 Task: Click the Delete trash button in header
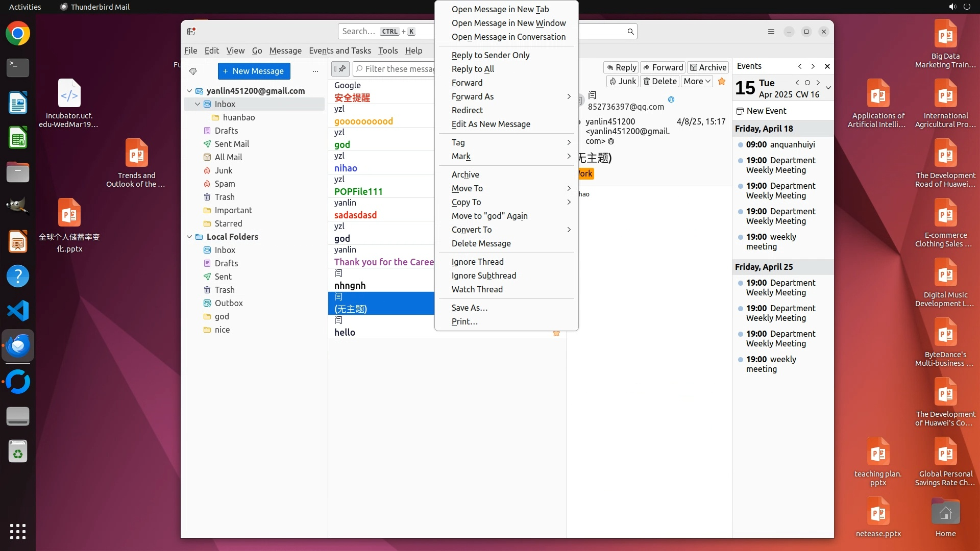coord(659,81)
